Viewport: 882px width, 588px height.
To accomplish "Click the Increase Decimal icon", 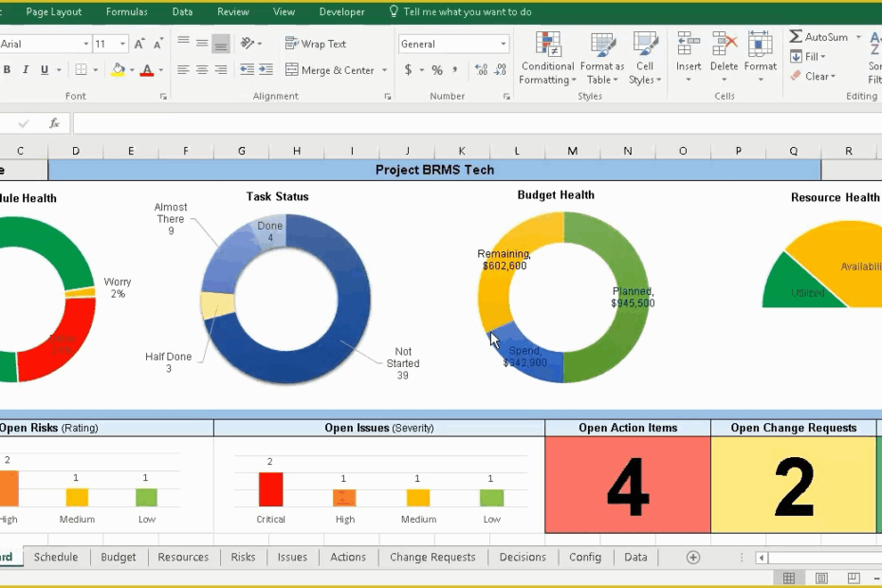I will click(482, 69).
